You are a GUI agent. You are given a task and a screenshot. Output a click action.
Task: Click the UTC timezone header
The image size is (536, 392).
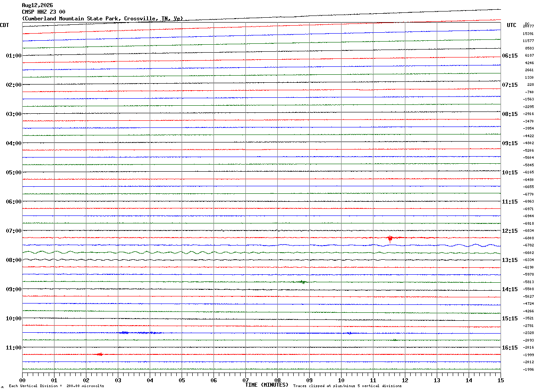pos(512,25)
